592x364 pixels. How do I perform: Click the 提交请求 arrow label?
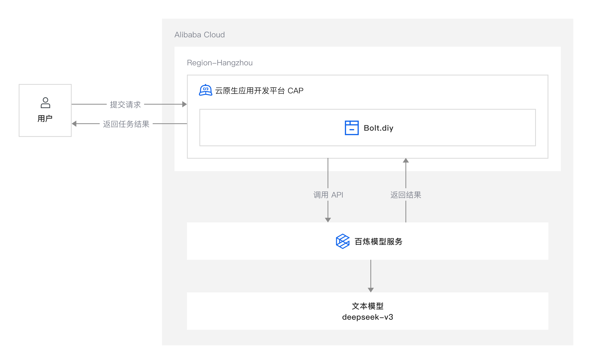coord(126,104)
